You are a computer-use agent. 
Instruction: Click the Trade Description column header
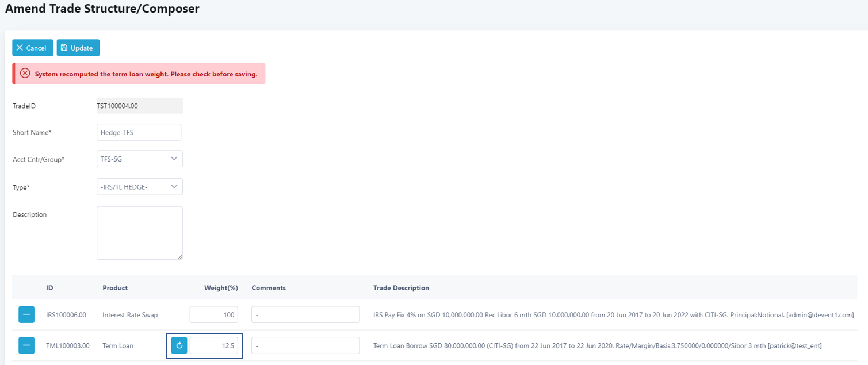(x=401, y=288)
